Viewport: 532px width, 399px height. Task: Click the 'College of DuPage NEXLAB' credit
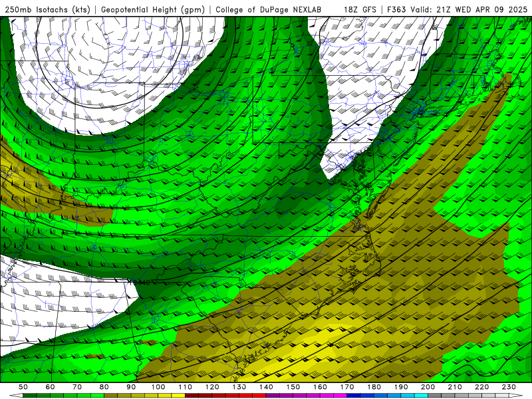click(x=269, y=10)
